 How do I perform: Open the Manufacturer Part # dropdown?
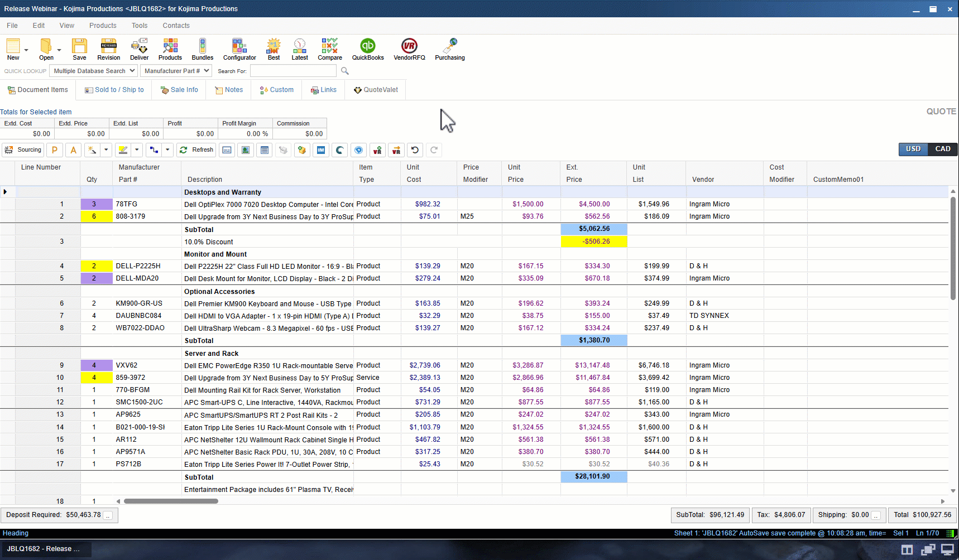pyautogui.click(x=206, y=71)
